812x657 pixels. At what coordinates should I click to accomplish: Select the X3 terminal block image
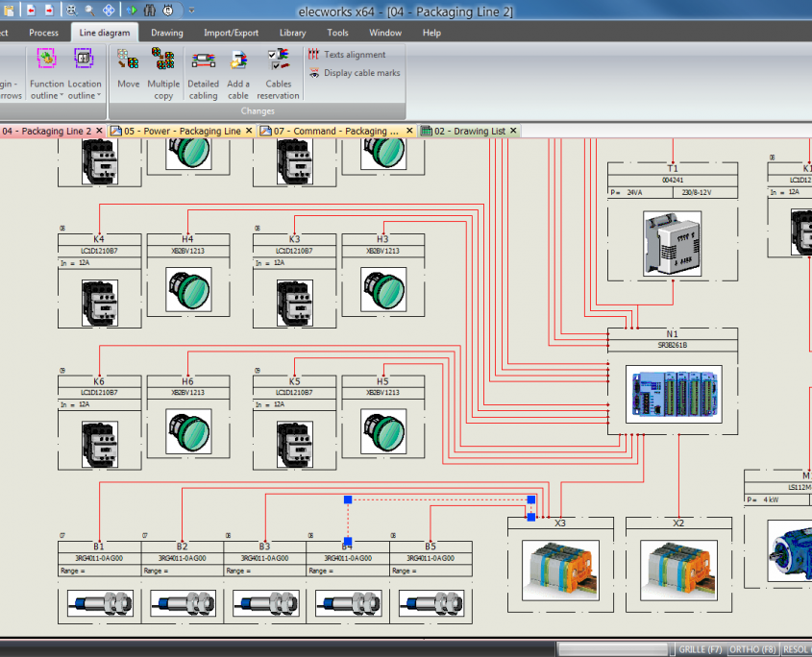click(x=560, y=571)
